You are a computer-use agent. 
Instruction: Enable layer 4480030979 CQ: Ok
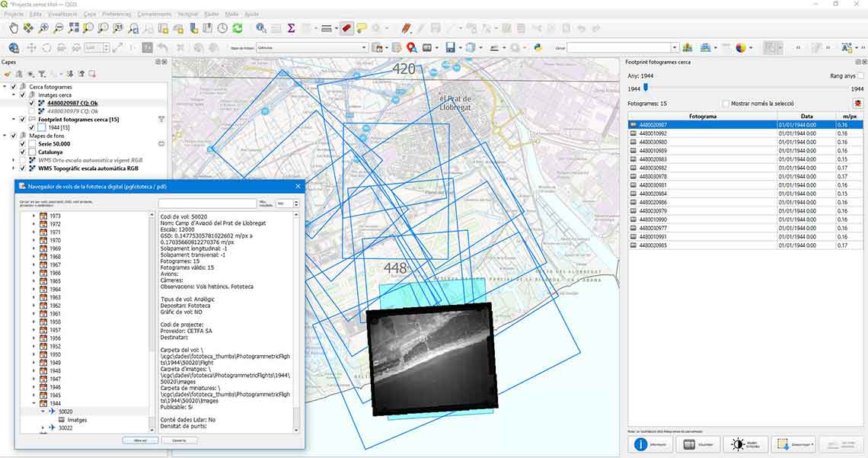pos(31,111)
